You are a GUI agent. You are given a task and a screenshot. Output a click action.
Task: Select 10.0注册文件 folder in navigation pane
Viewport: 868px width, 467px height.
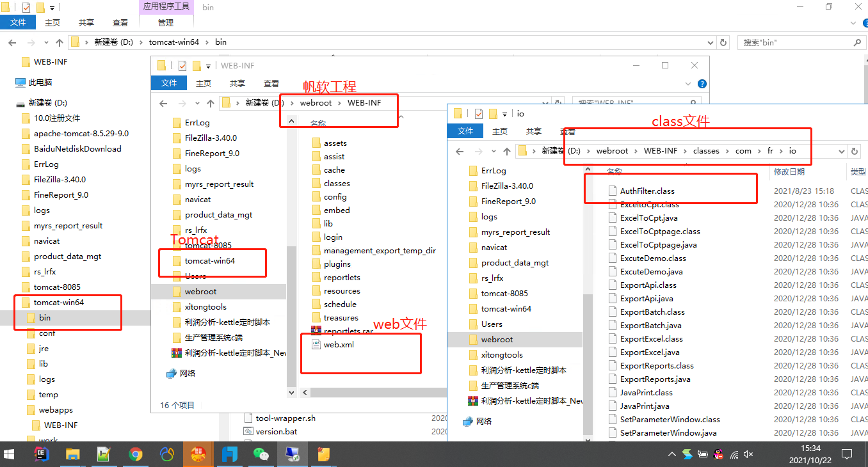[x=57, y=118]
